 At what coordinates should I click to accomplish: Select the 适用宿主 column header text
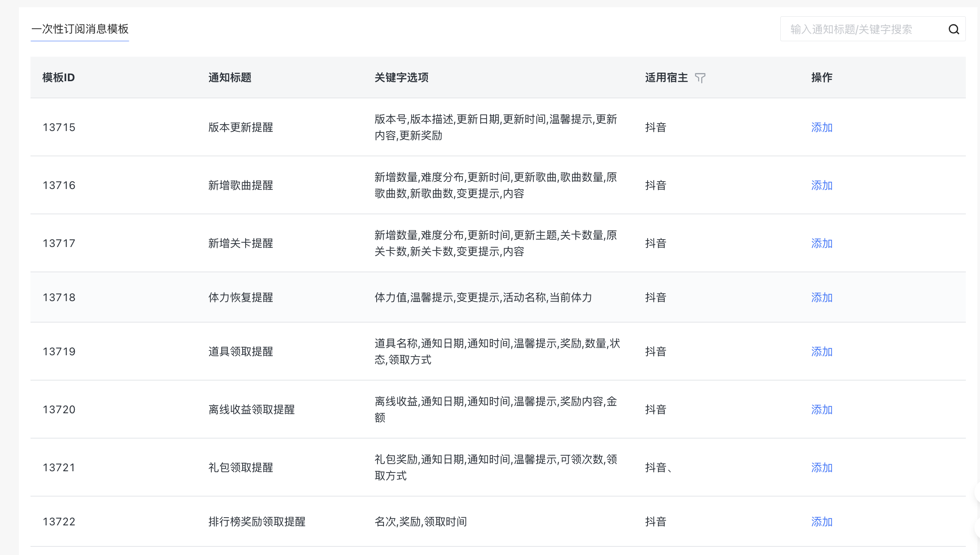point(667,77)
